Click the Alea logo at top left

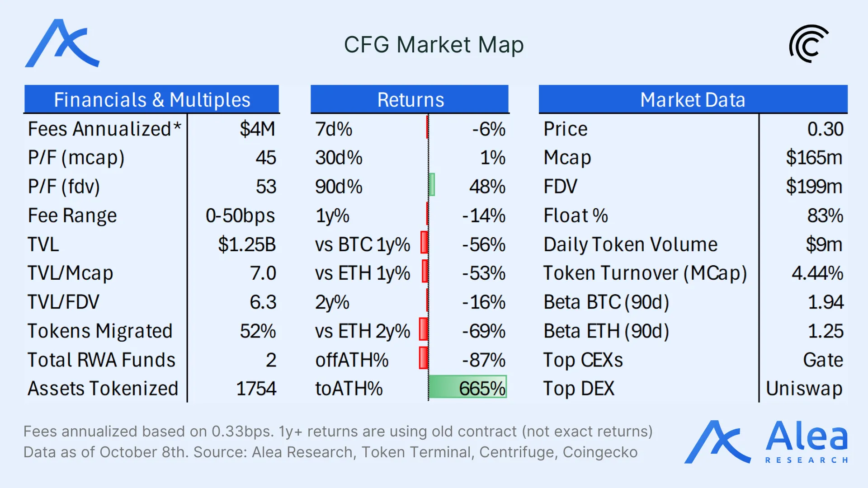tap(62, 44)
